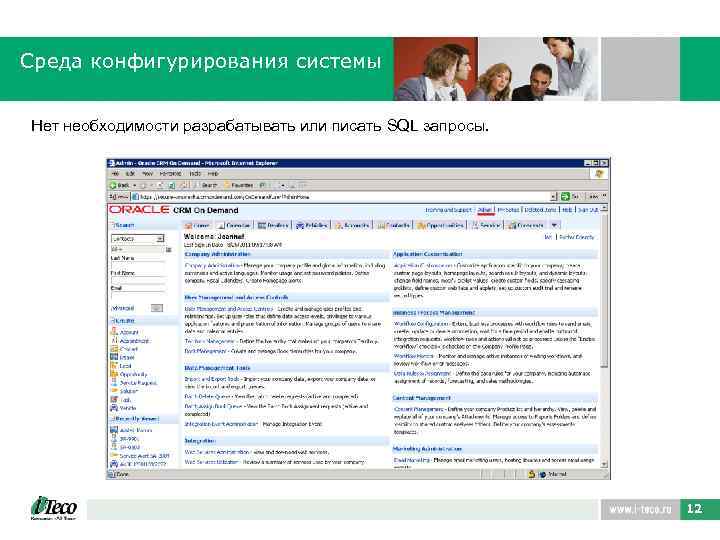Click the Task icon under Create

114,399
